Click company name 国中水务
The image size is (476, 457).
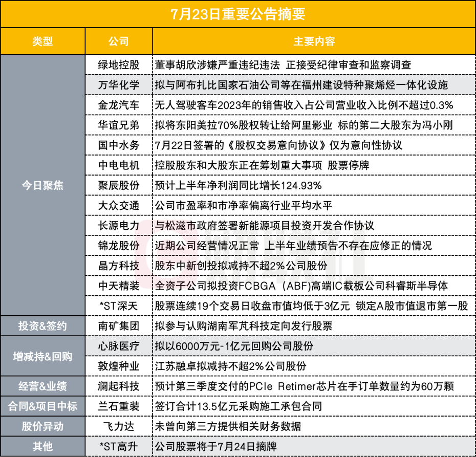(x=119, y=145)
